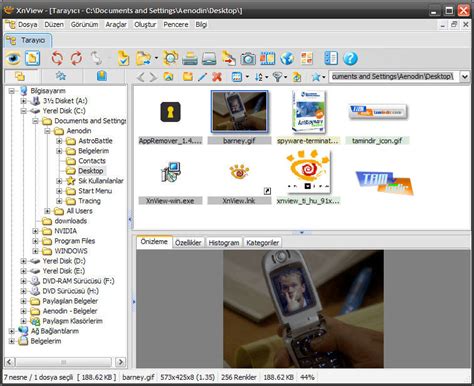Click the scanner acquire icon
Screen dimensions: 474x386
point(209,59)
